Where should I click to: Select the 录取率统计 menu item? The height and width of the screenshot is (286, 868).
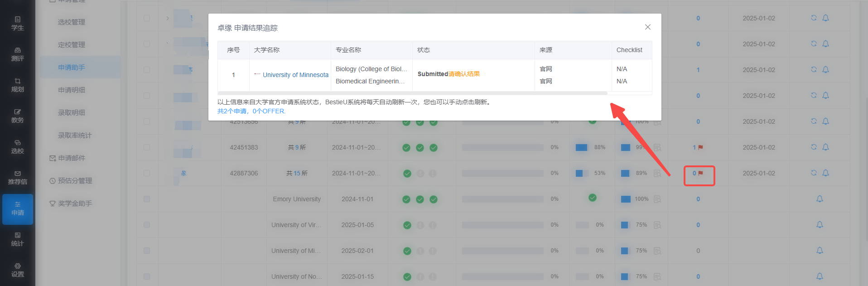coord(75,135)
